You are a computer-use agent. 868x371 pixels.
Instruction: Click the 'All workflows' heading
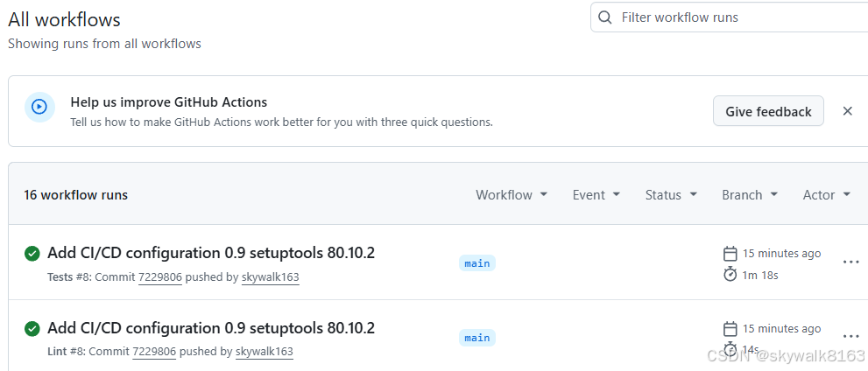tap(64, 20)
